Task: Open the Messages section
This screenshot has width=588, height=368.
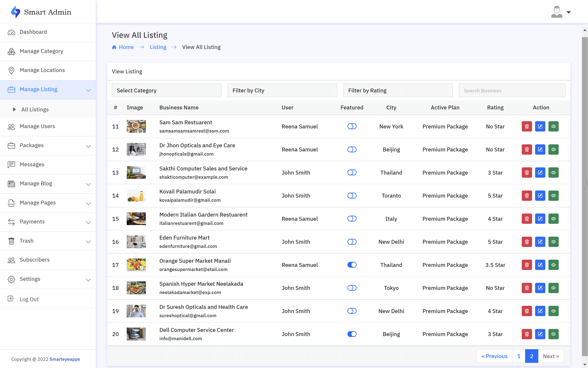Action: pos(32,164)
